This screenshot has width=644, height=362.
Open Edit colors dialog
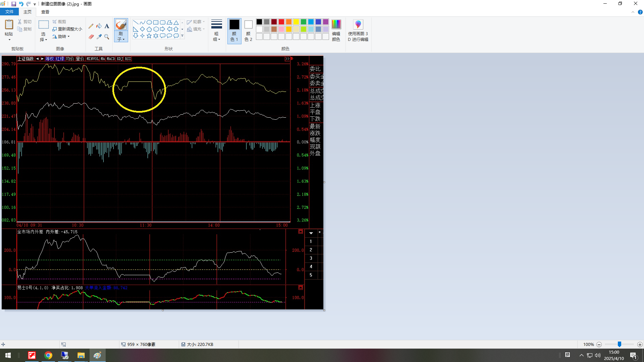click(336, 30)
